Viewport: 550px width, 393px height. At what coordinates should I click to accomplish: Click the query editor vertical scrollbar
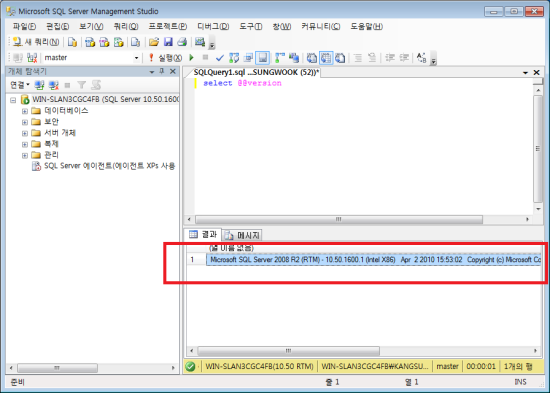tap(537, 148)
